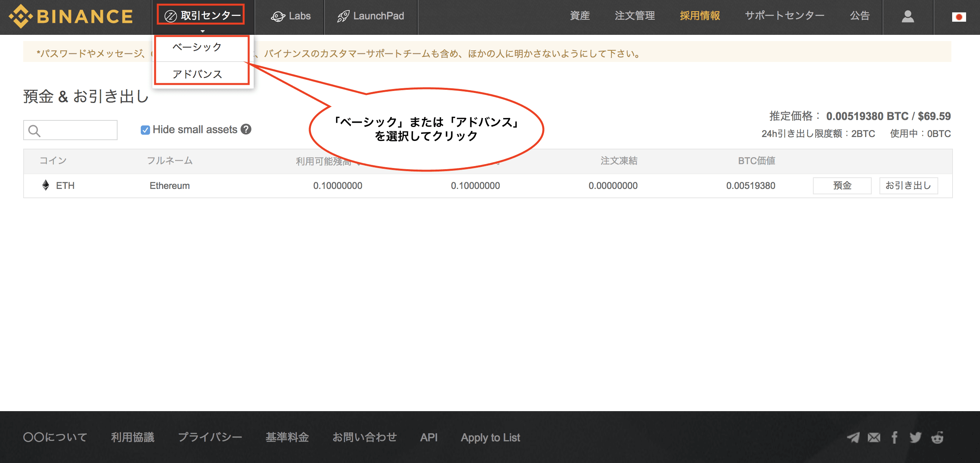Image resolution: width=980 pixels, height=463 pixels.
Task: Open 利用協議 footer link
Action: [x=133, y=437]
